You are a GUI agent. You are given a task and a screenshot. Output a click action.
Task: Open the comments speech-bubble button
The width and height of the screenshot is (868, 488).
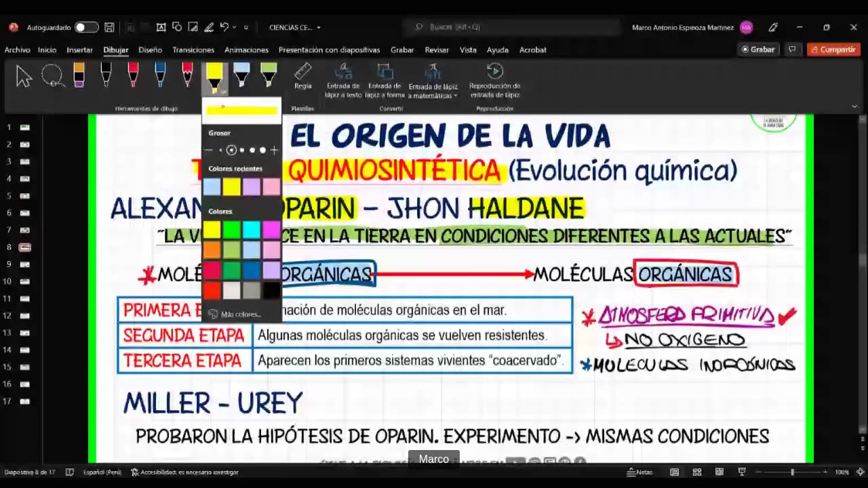click(792, 49)
